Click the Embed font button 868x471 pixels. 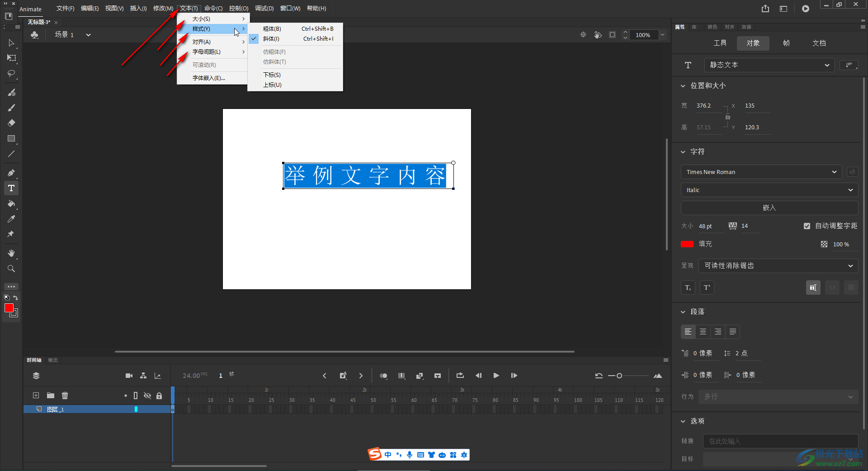point(769,208)
